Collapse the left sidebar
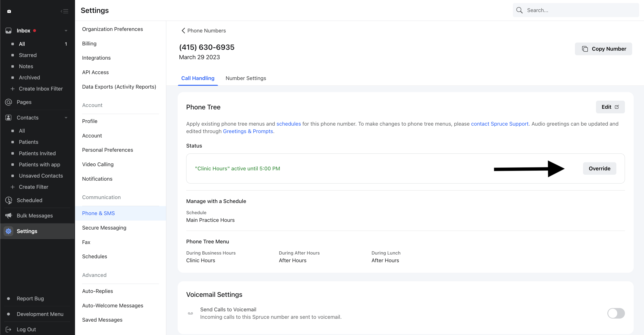The image size is (644, 335). pyautogui.click(x=64, y=11)
